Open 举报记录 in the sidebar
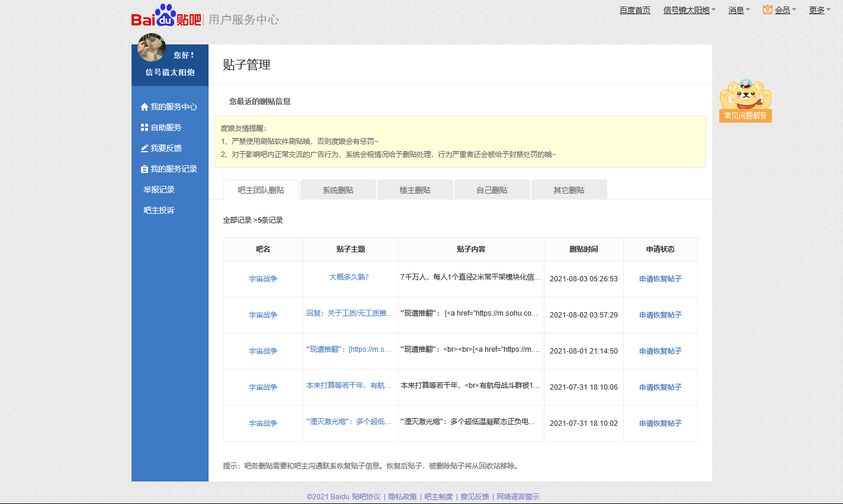The width and height of the screenshot is (843, 504). [x=159, y=190]
